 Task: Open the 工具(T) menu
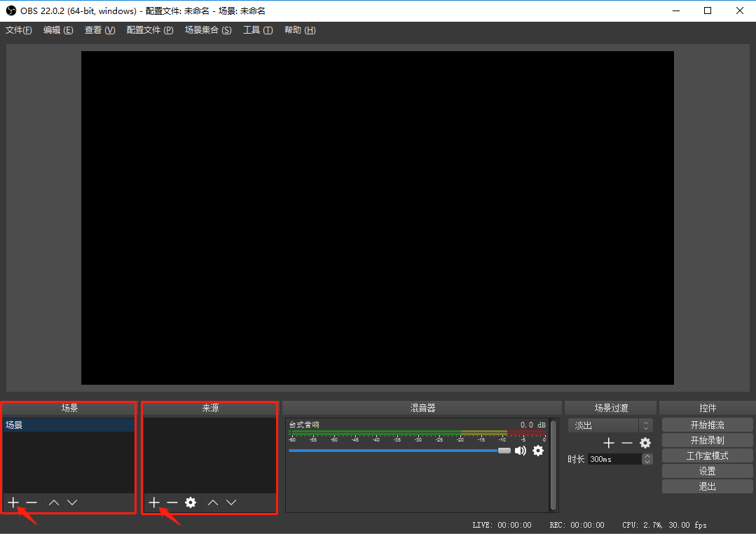[x=258, y=30]
